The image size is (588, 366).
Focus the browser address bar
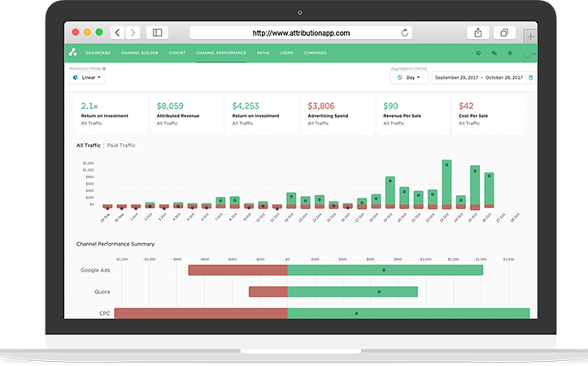point(301,33)
